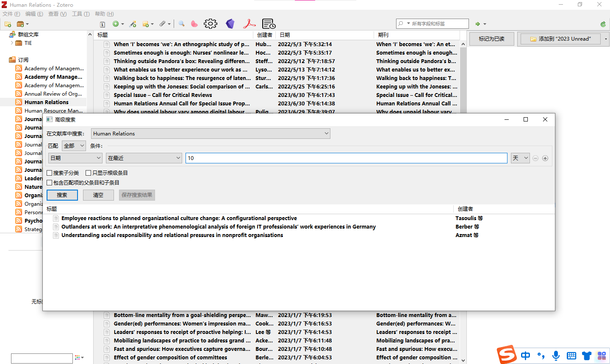Viewport: 610px width, 364px height.
Task: Click the green plus new item icon
Action: coord(116,24)
